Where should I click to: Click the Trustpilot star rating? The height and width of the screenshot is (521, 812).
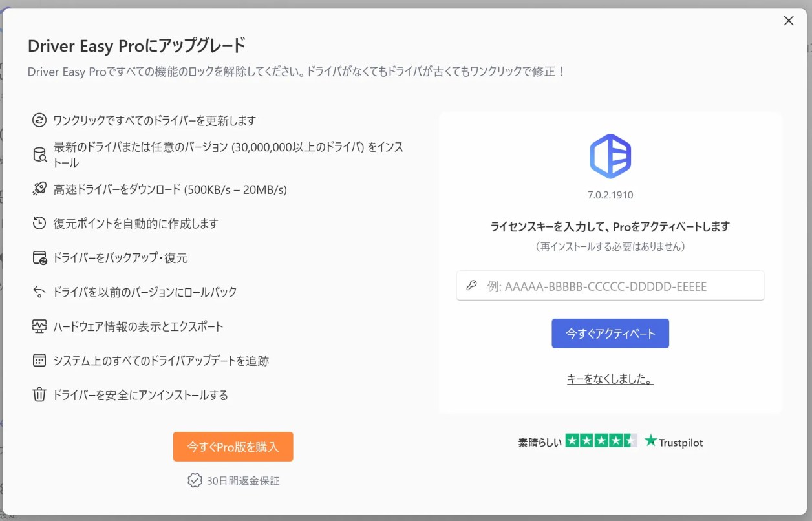601,441
